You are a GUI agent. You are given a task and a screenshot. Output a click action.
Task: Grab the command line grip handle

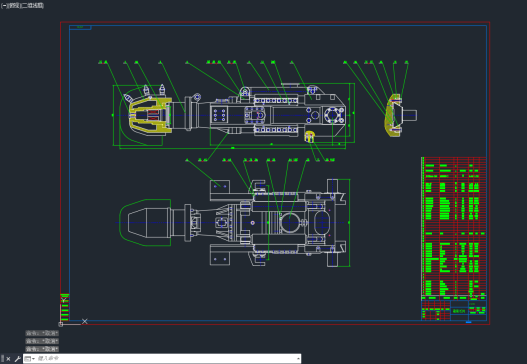click(x=2, y=359)
